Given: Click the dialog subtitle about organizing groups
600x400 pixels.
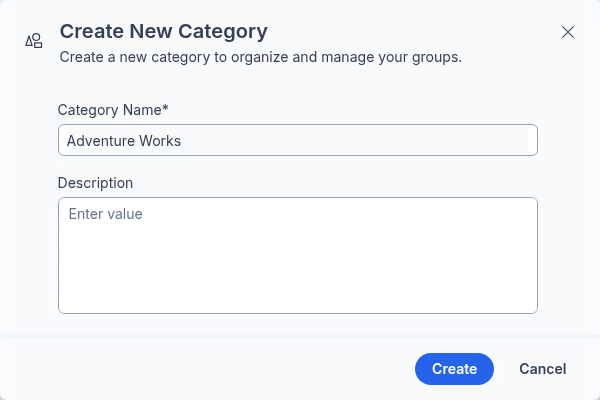Looking at the screenshot, I should [x=260, y=57].
